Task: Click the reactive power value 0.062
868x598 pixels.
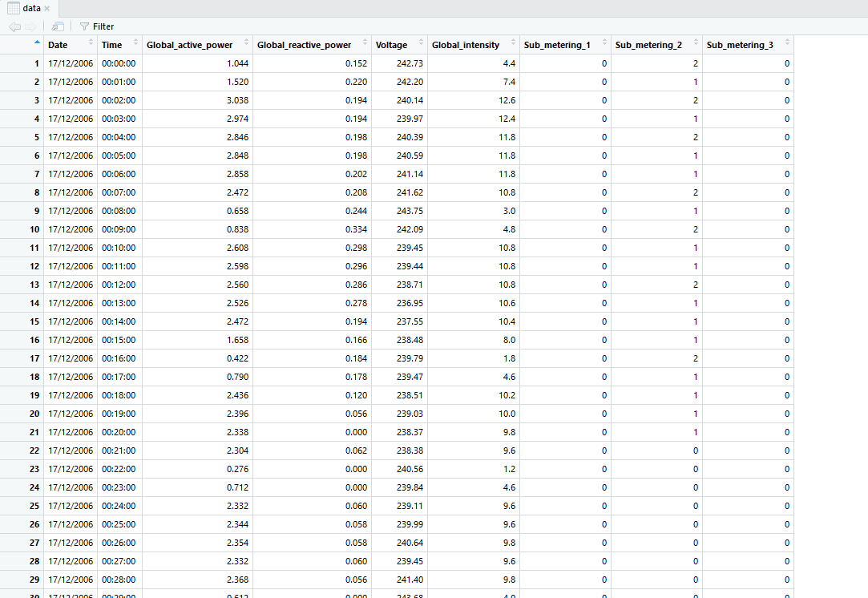Action: (x=356, y=451)
